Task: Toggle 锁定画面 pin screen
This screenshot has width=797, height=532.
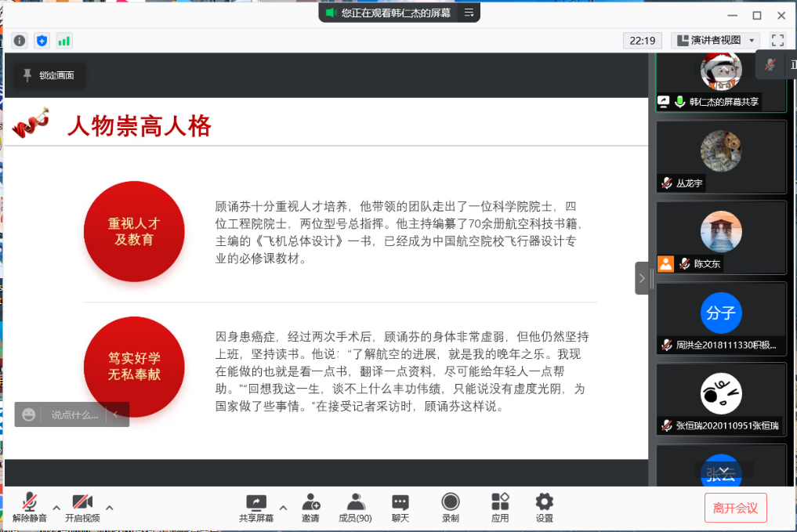Action: (49, 75)
